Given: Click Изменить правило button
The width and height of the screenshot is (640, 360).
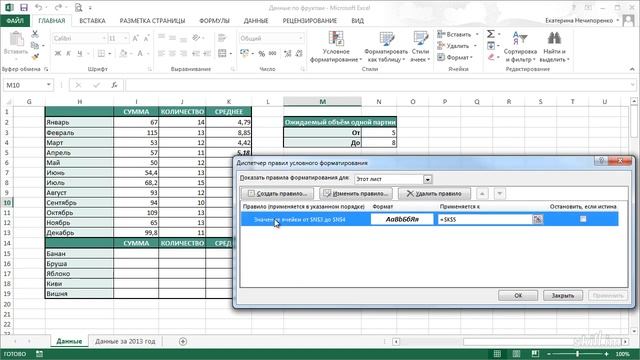Looking at the screenshot, I should (x=356, y=193).
